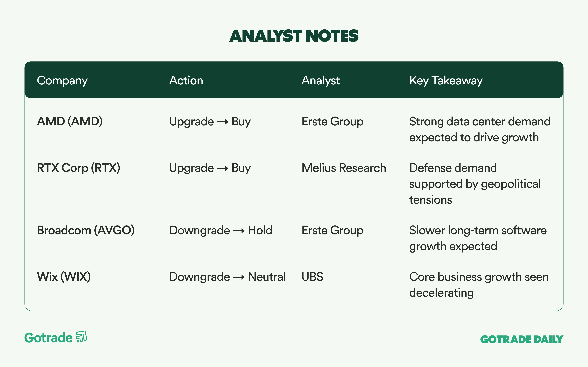Screen dimensions: 588x367
Task: Click the Gotrade wordmark text
Action: click(49, 338)
